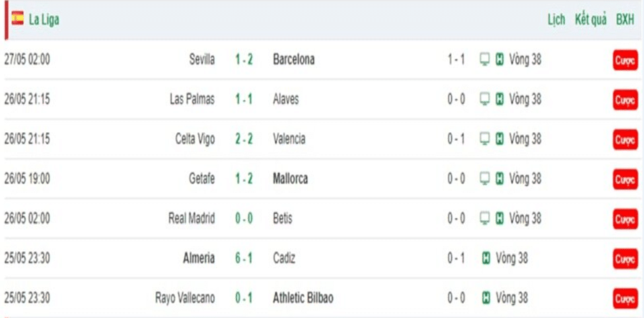Open the Lịch schedule tab
Viewport: 644px width, 318px height.
click(x=556, y=20)
